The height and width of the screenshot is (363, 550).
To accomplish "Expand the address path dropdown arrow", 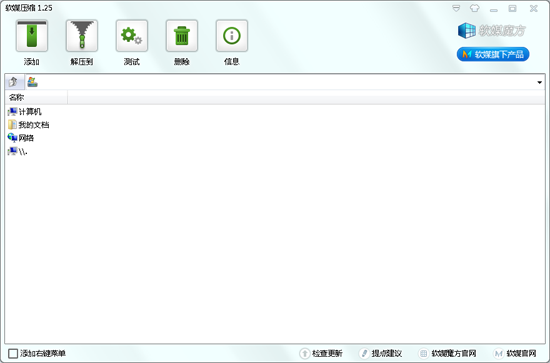I will 539,82.
